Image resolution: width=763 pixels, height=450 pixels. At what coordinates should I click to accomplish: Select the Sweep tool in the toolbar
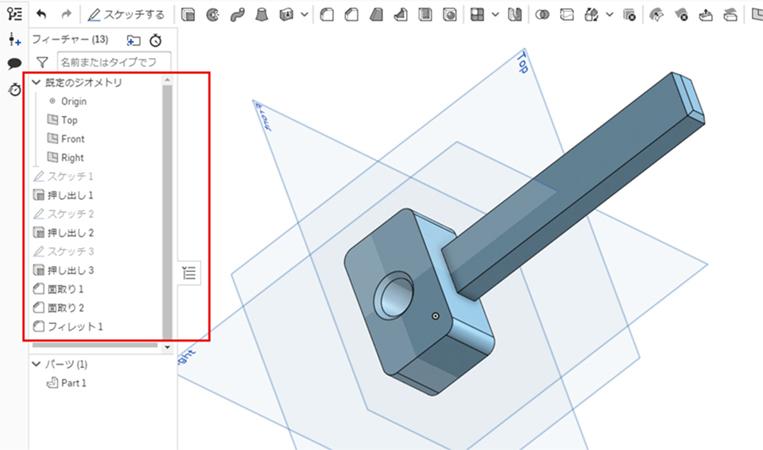click(237, 15)
